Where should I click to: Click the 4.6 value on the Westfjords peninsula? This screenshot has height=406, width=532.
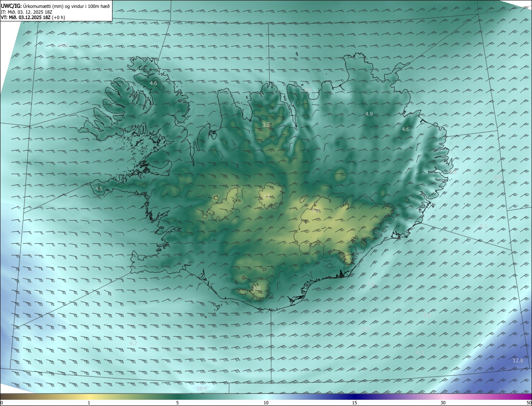click(153, 83)
